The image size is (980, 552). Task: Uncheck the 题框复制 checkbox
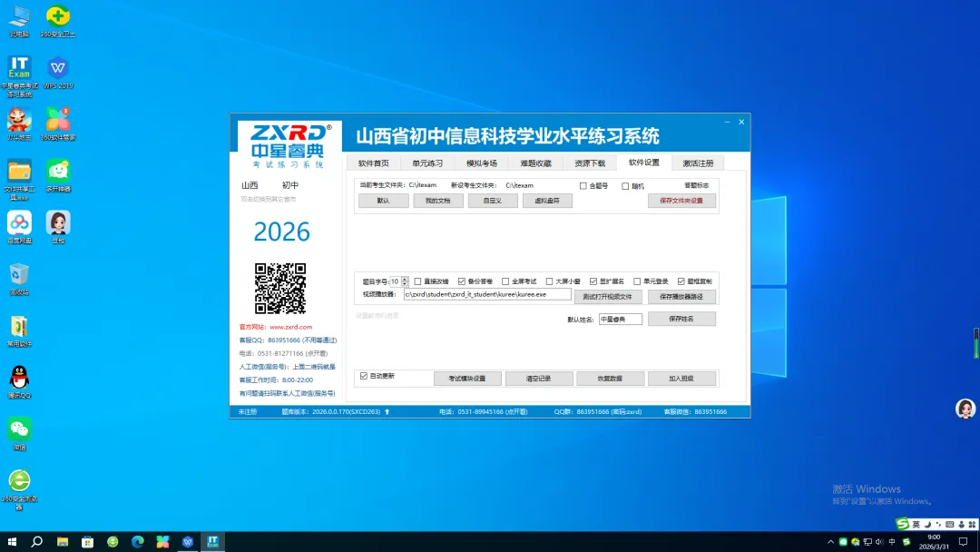[681, 281]
